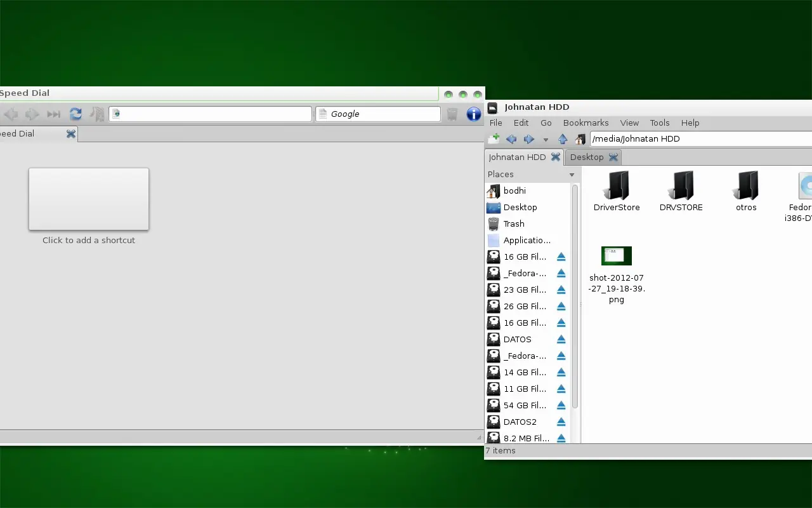
Task: Go forward in the Speed Dial browser
Action: tap(32, 114)
